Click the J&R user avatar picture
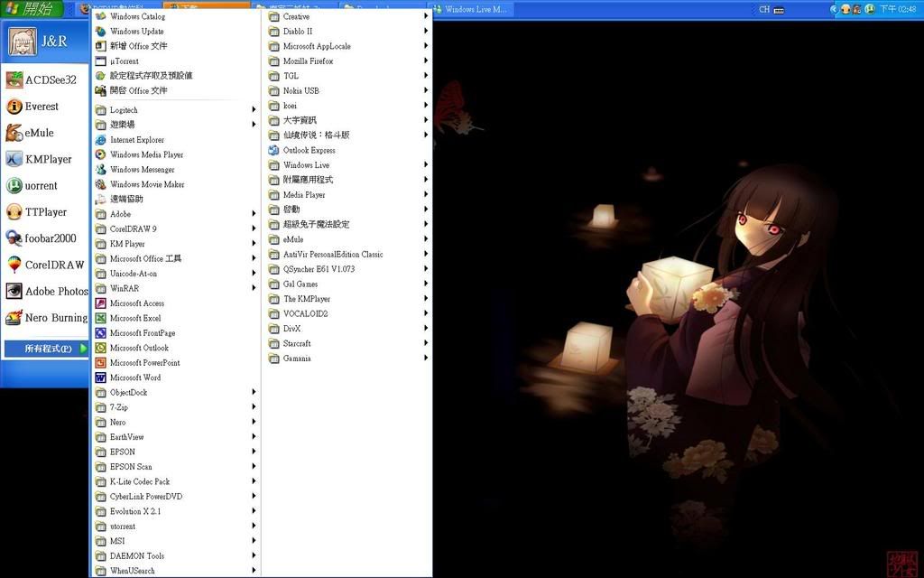The height and width of the screenshot is (578, 924). tap(23, 42)
